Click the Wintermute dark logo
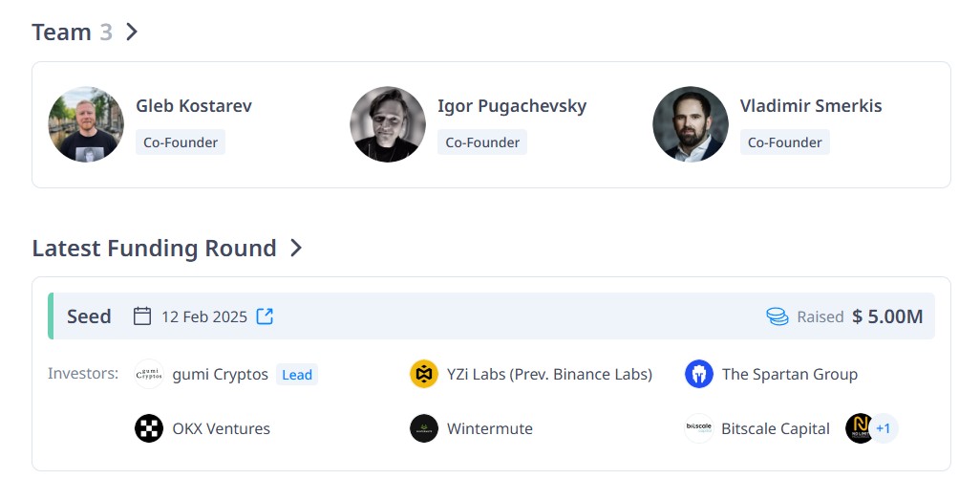980x501 pixels. [x=424, y=428]
